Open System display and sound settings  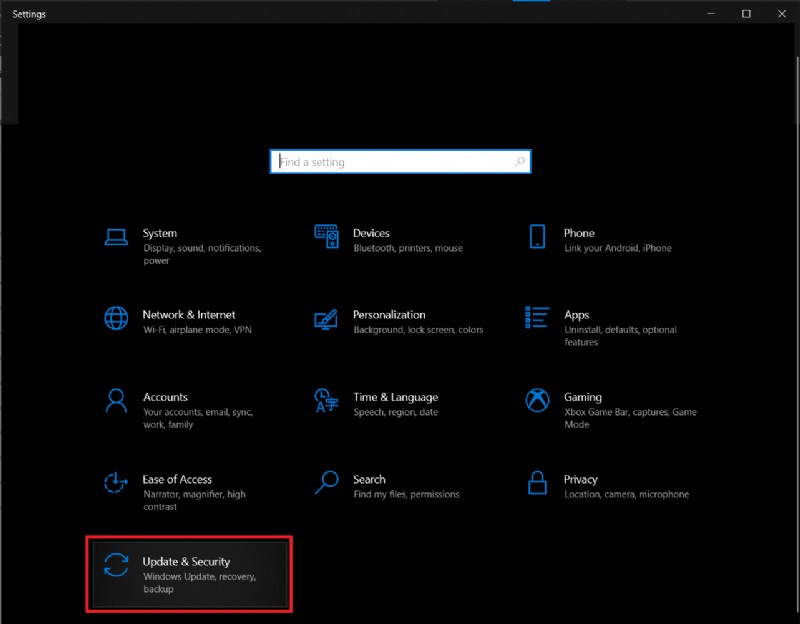point(160,232)
